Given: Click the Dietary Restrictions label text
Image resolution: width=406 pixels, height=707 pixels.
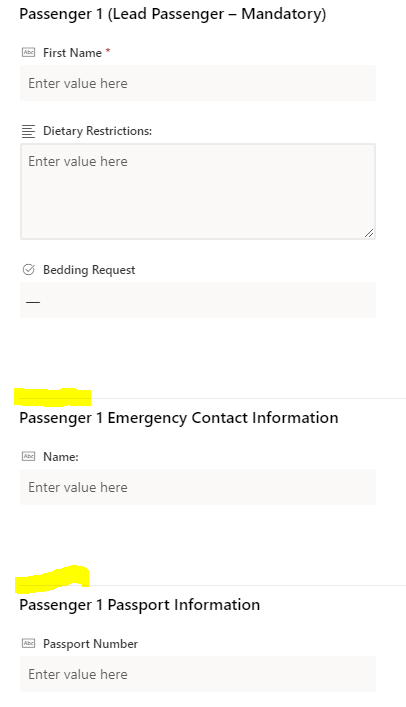Looking at the screenshot, I should pos(97,131).
